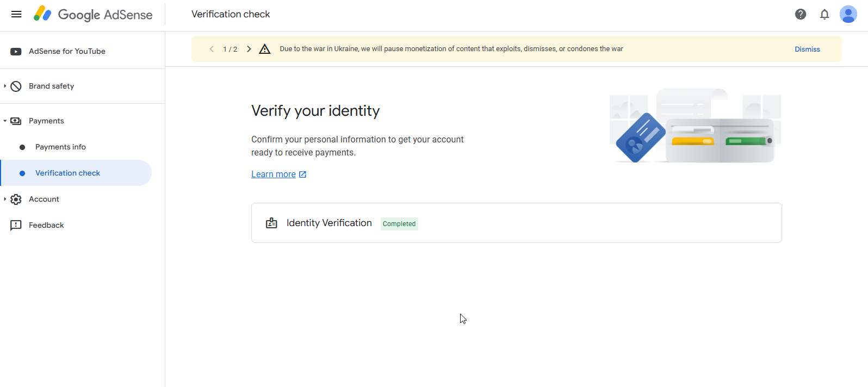Click the Google AdSense logo
This screenshot has height=387, width=868.
[93, 14]
